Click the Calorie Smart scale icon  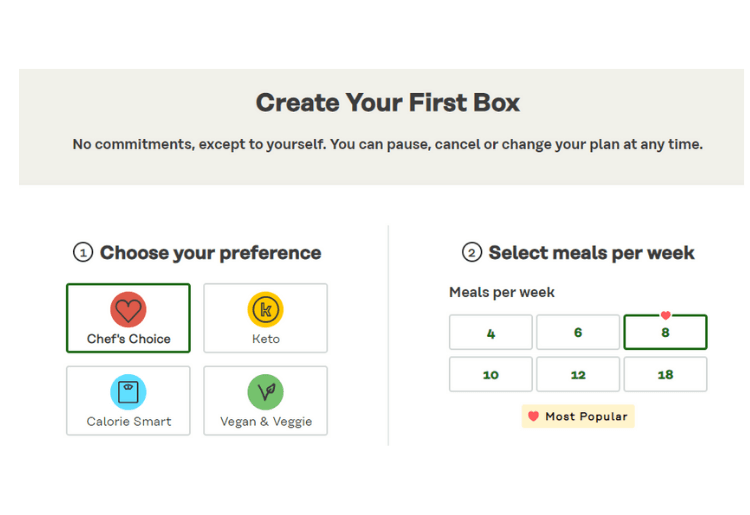[128, 392]
